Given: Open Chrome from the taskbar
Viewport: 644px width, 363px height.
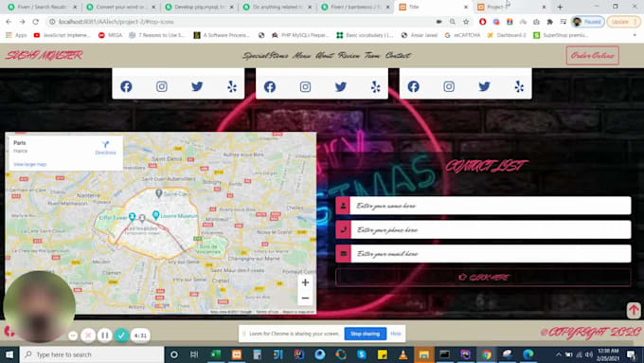Looking at the screenshot, I should (486, 354).
